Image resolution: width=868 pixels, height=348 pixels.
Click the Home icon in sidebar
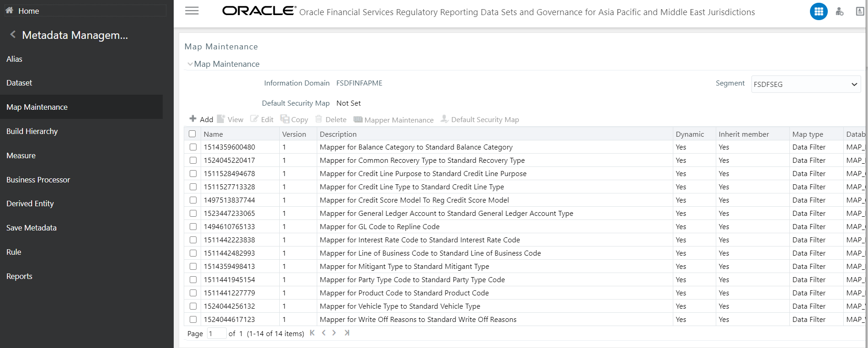[10, 10]
